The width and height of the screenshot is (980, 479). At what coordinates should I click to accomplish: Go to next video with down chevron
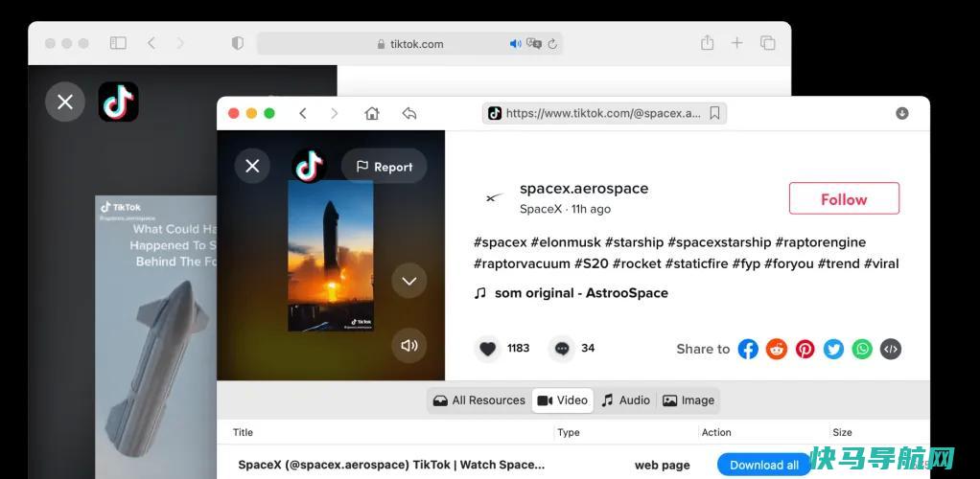tap(409, 281)
